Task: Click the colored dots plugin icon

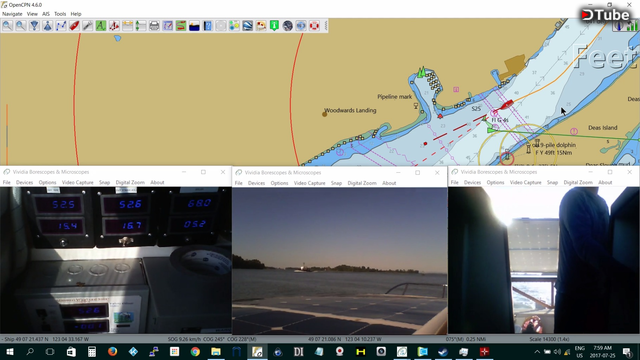Action: [x=234, y=26]
